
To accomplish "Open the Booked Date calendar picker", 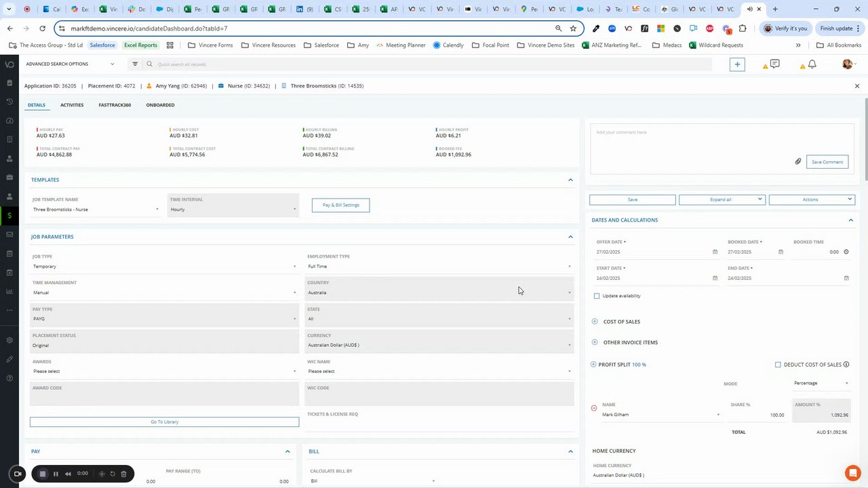I will coord(781,251).
